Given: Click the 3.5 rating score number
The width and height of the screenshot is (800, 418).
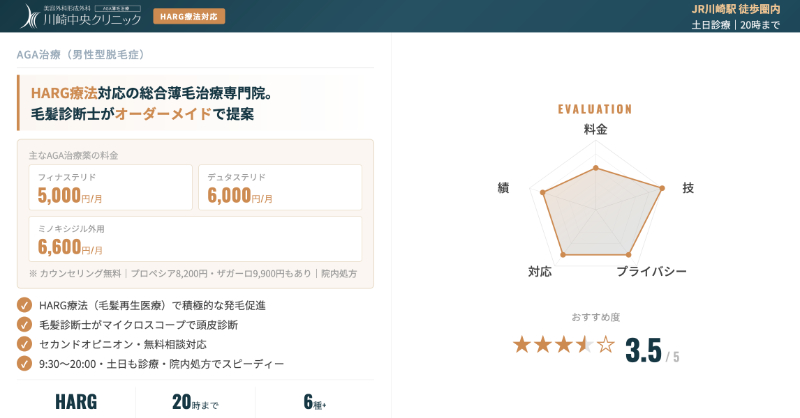Looking at the screenshot, I should (643, 351).
